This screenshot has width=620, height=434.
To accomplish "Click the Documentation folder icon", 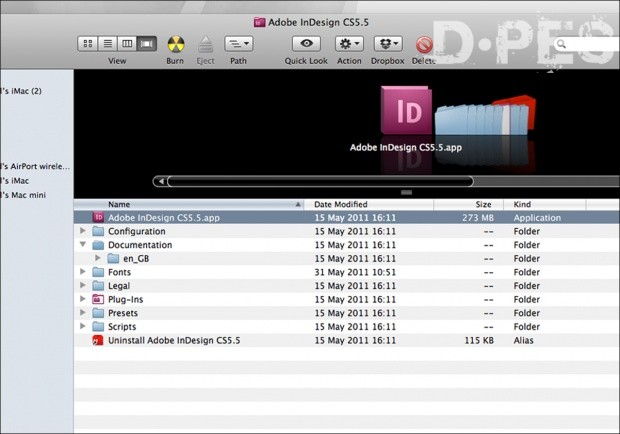I will (98, 245).
